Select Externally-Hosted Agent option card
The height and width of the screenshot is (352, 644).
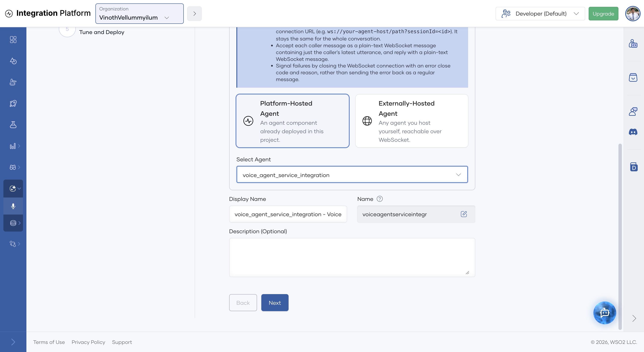click(x=412, y=121)
